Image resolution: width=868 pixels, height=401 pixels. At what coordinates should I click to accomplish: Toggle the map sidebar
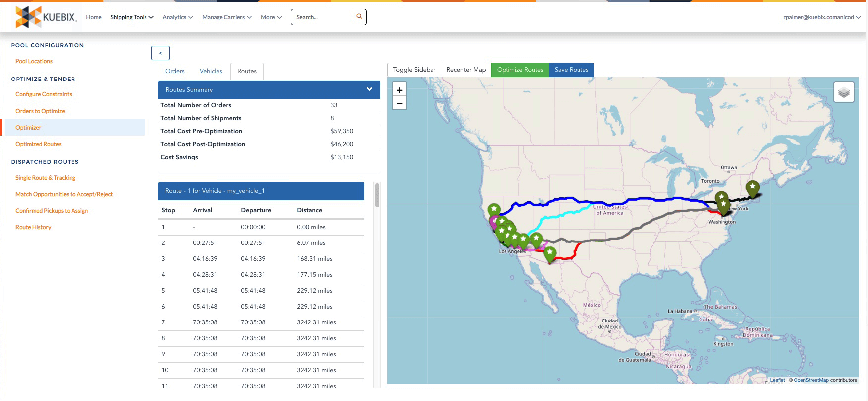pos(414,70)
